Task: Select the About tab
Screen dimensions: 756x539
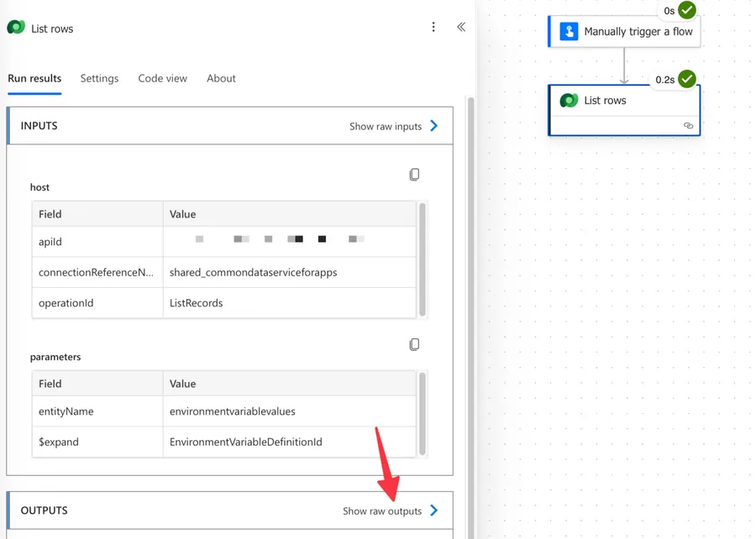Action: pyautogui.click(x=221, y=78)
